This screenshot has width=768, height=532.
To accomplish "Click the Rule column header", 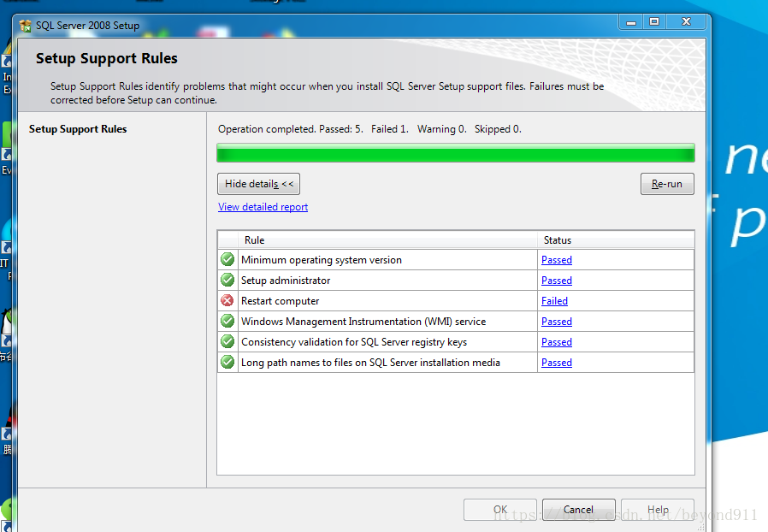I will [387, 240].
